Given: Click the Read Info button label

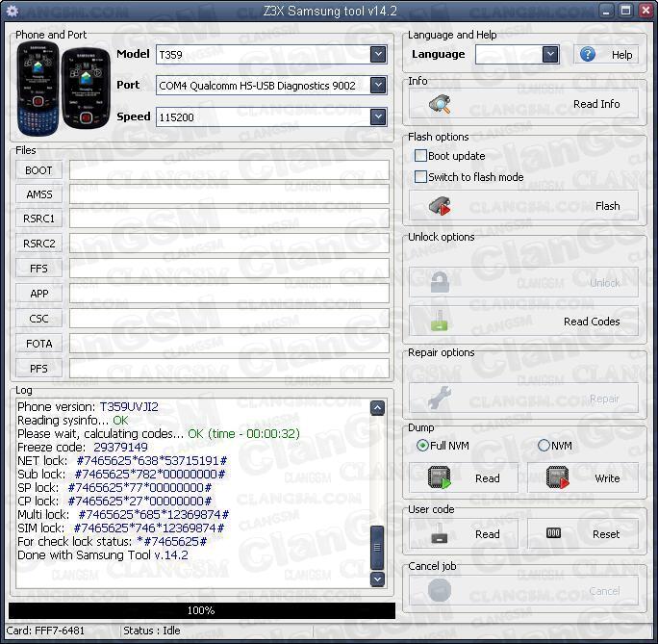Looking at the screenshot, I should coord(596,104).
